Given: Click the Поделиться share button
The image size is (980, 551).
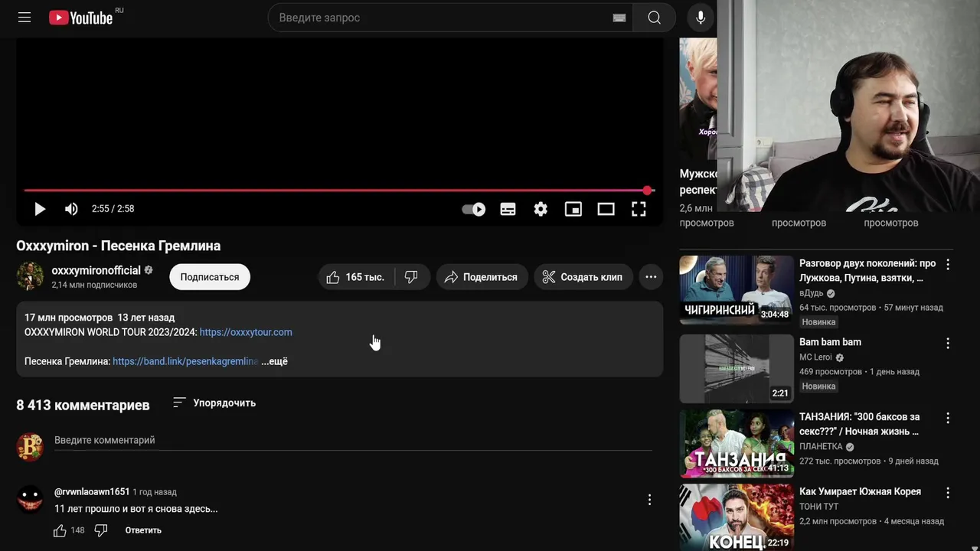Looking at the screenshot, I should (x=481, y=277).
